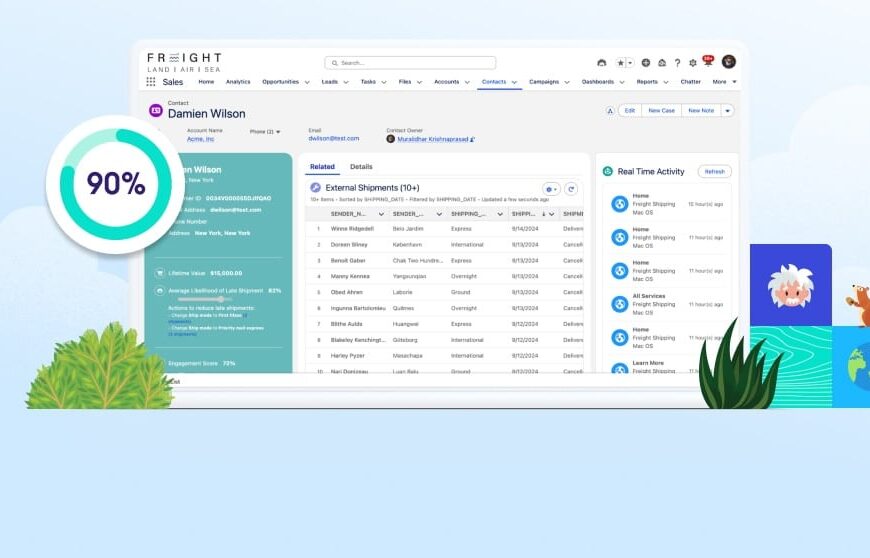Open the Analytics navigation tab
This screenshot has height=558, width=870.
coord(238,82)
